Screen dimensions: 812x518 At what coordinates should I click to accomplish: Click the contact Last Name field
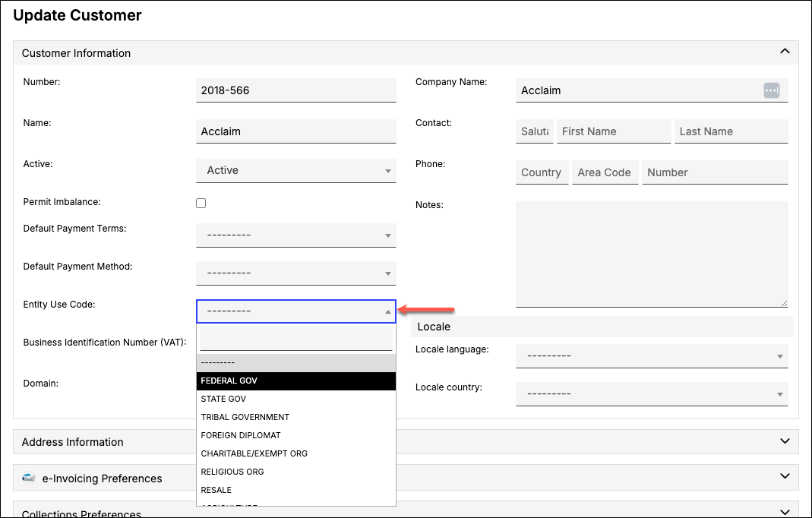(x=731, y=131)
